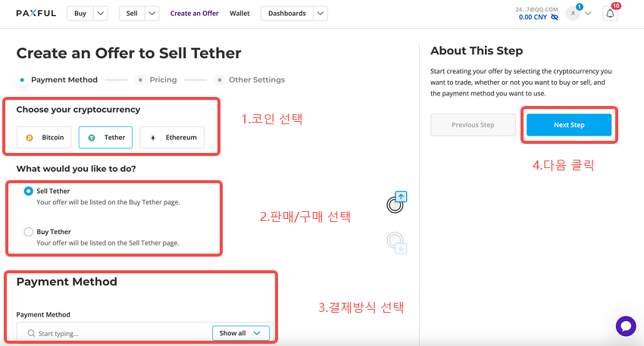The image size is (644, 346).
Task: Open the Wallet menu item
Action: (239, 14)
